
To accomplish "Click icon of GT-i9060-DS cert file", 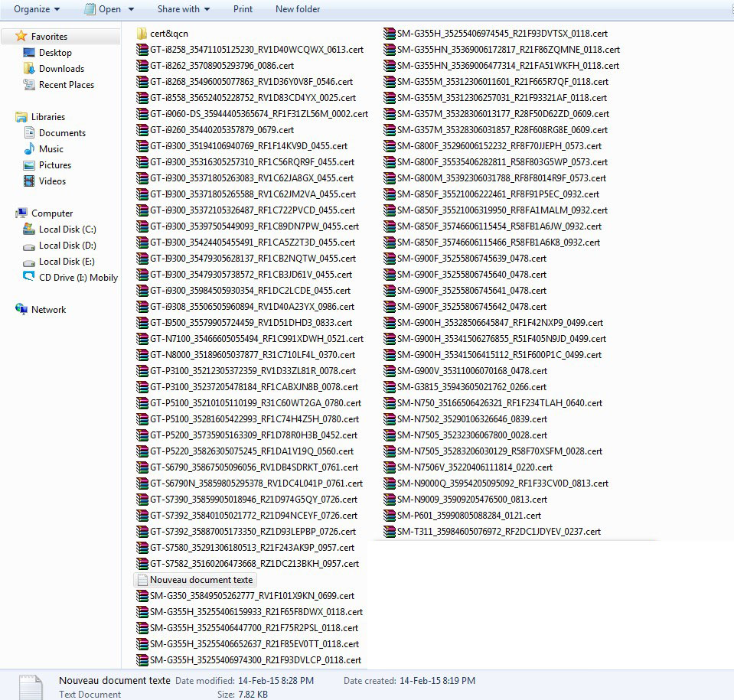I will pyautogui.click(x=142, y=114).
